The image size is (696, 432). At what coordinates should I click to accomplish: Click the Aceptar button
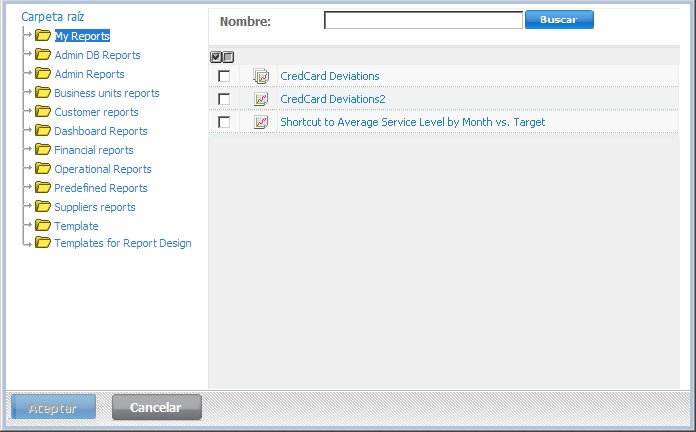click(53, 407)
